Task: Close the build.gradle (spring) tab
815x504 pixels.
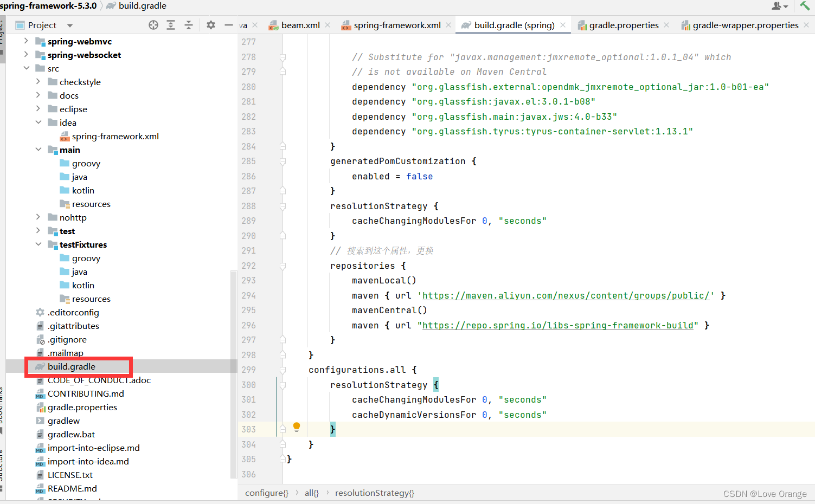Action: click(563, 25)
